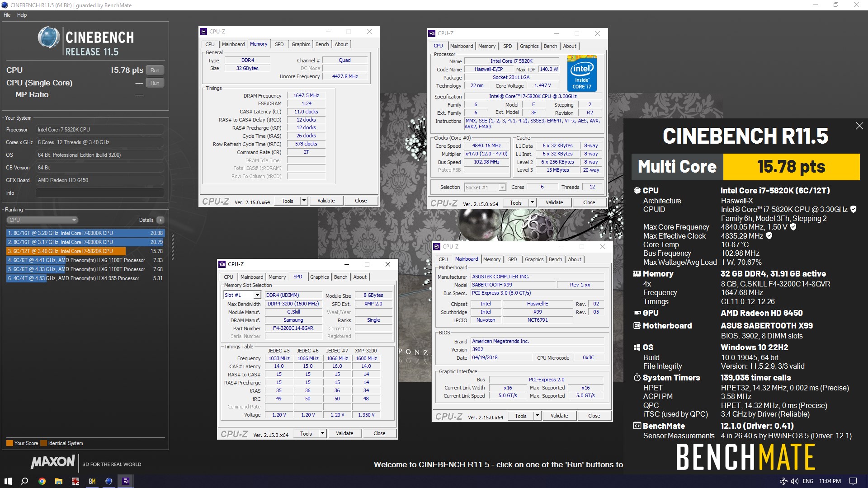Click Close button in CPU-Z Mainboard window
Image resolution: width=868 pixels, height=488 pixels.
click(594, 416)
